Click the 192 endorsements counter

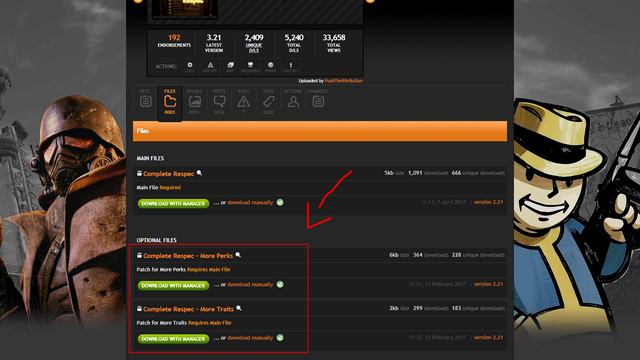click(174, 40)
